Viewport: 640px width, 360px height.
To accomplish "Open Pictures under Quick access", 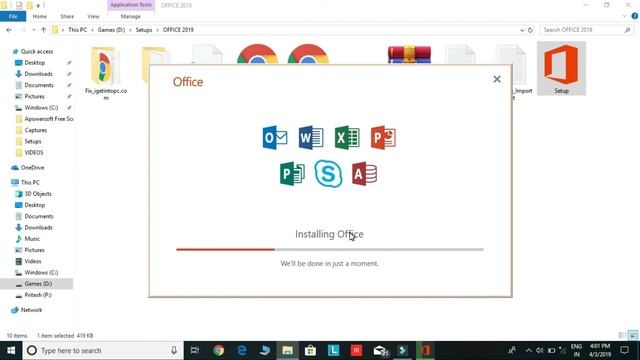I will click(34, 96).
